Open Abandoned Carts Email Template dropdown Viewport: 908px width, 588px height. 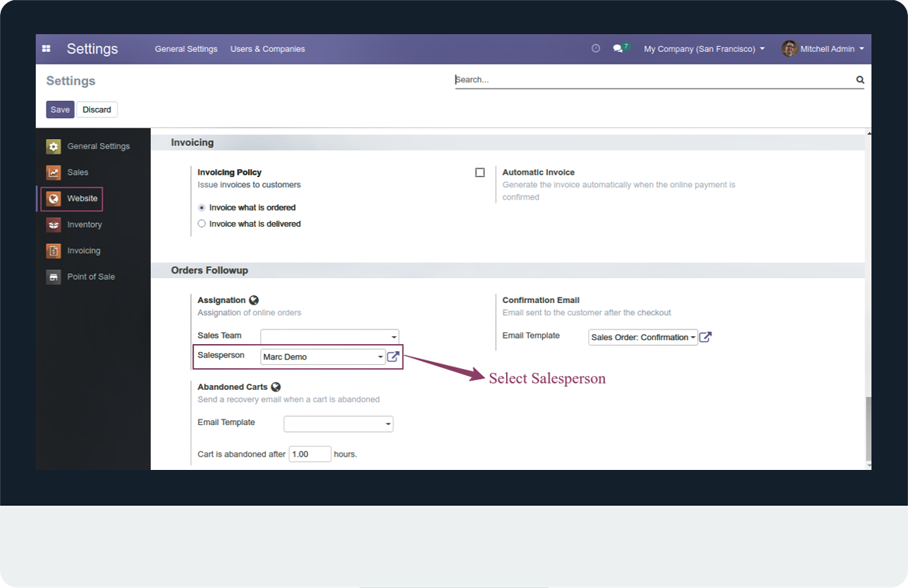(338, 424)
